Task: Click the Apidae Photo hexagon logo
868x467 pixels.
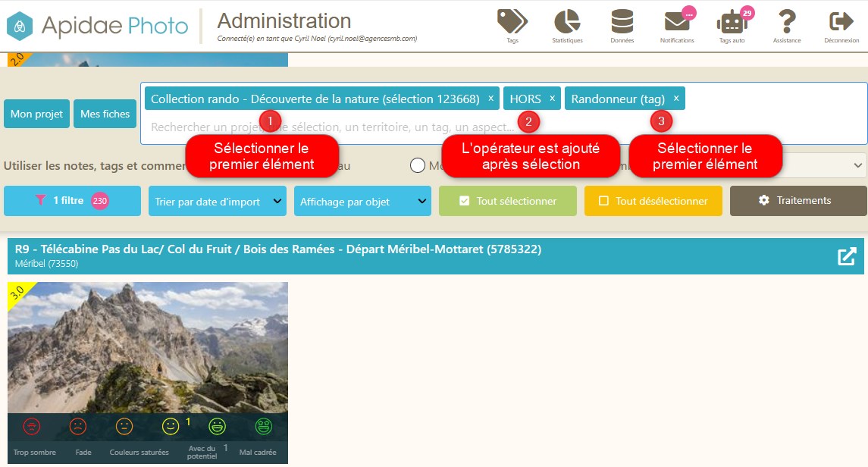Action: 20,26
